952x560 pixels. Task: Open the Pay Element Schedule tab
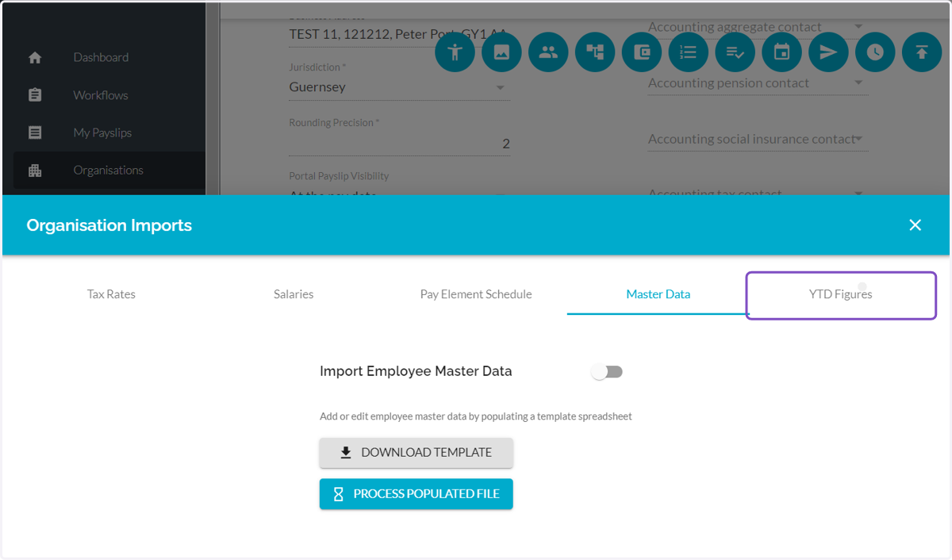(476, 293)
